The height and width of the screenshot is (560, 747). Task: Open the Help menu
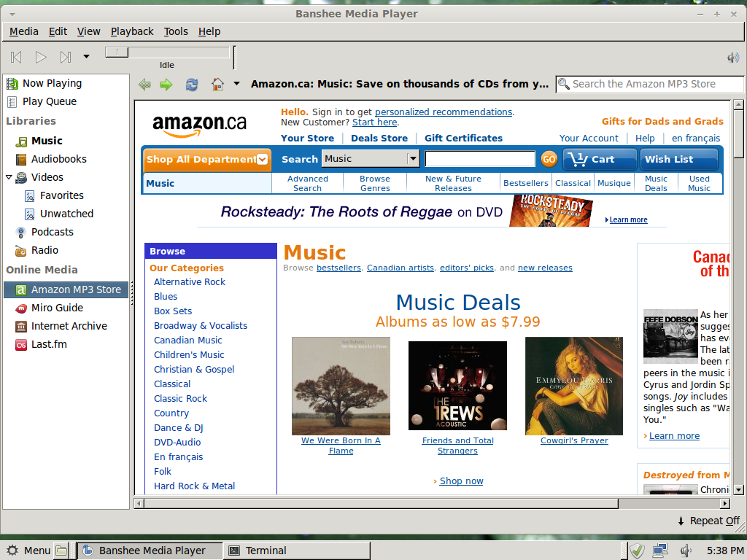pyautogui.click(x=209, y=31)
